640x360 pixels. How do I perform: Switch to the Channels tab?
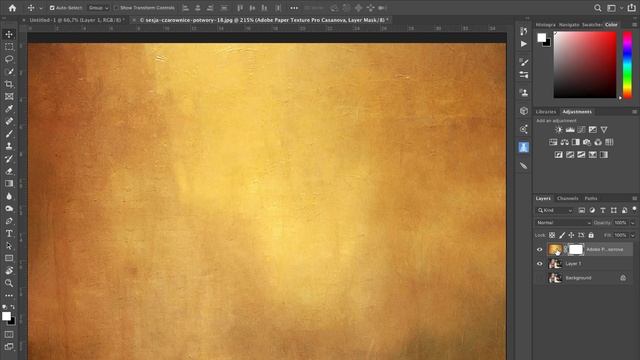567,198
